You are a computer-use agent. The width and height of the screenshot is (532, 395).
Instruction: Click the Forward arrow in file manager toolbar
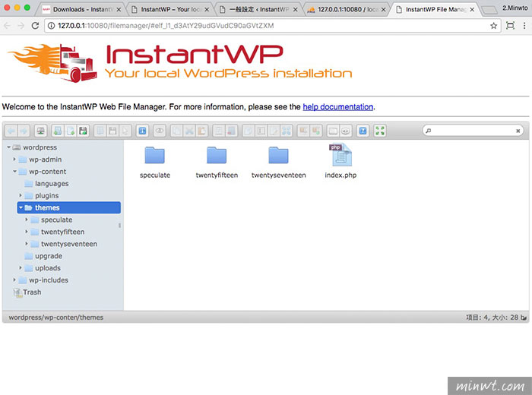24,131
